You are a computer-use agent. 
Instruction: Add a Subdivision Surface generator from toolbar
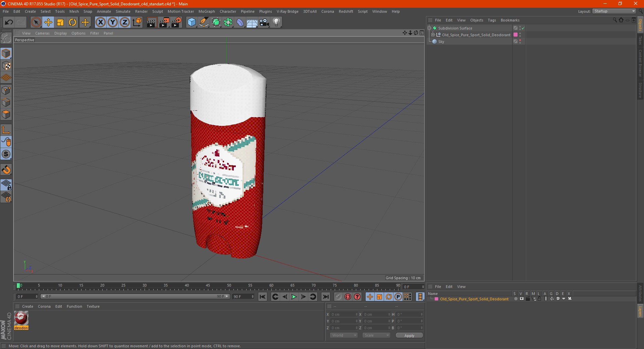point(216,22)
